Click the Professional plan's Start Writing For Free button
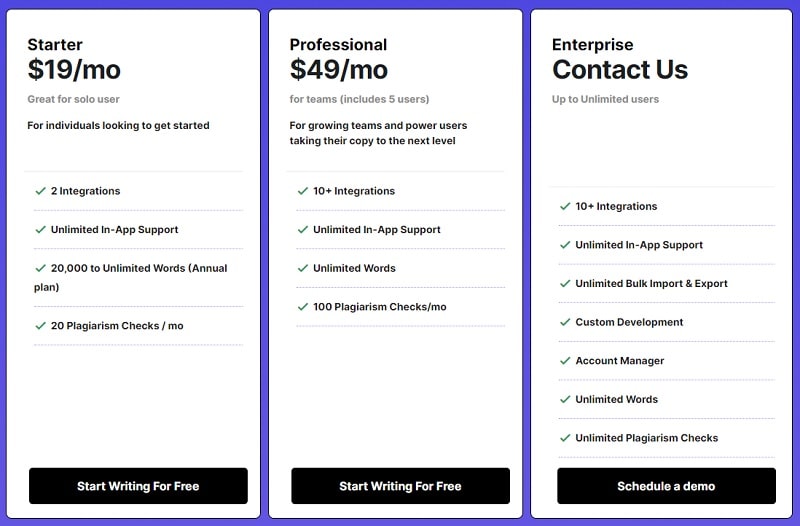The image size is (800, 526). [400, 486]
